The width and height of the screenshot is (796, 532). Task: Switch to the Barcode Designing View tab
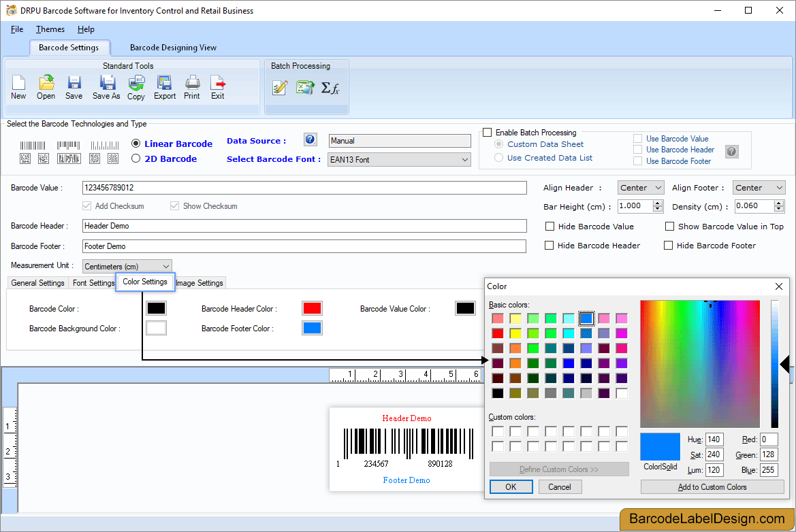click(172, 48)
